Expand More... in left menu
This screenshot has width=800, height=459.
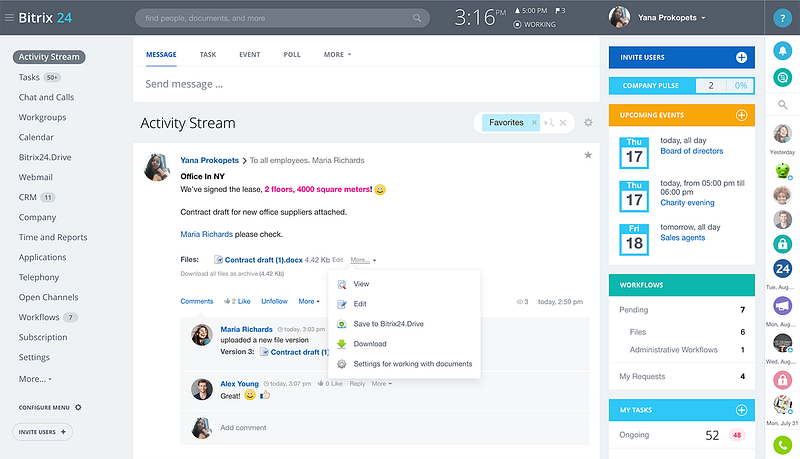(35, 379)
